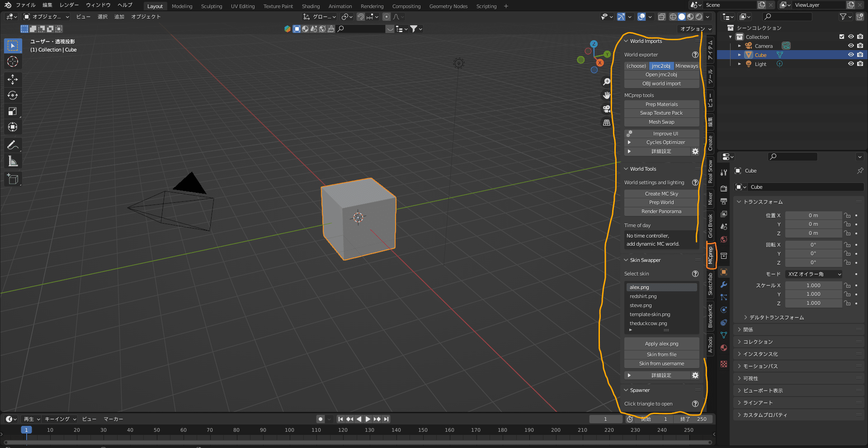The image size is (868, 448).
Task: Pin the Cube properties panel
Action: [x=860, y=171]
